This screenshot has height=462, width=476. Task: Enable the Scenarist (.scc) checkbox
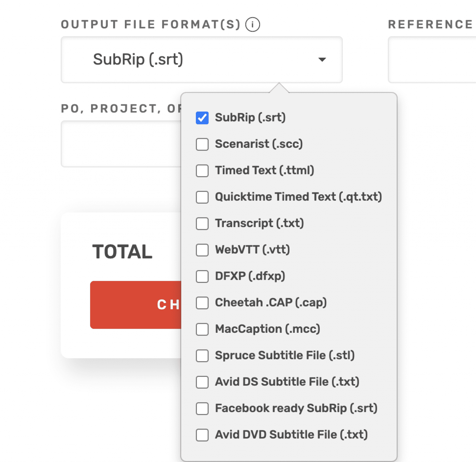[202, 144]
